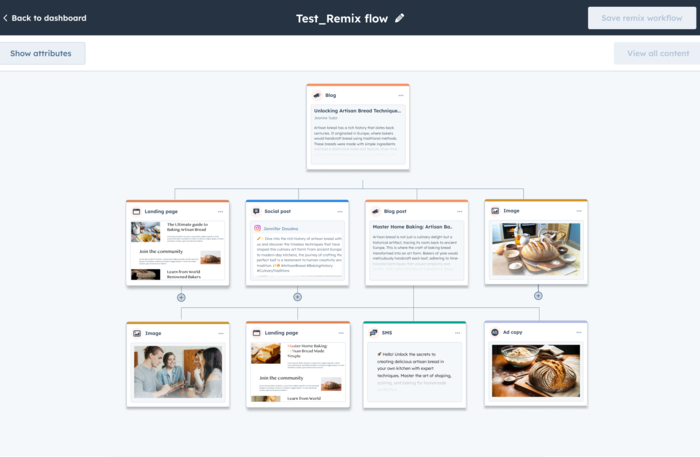Click the picture icon on bread-table Image card
This screenshot has height=457, width=700.
click(495, 211)
